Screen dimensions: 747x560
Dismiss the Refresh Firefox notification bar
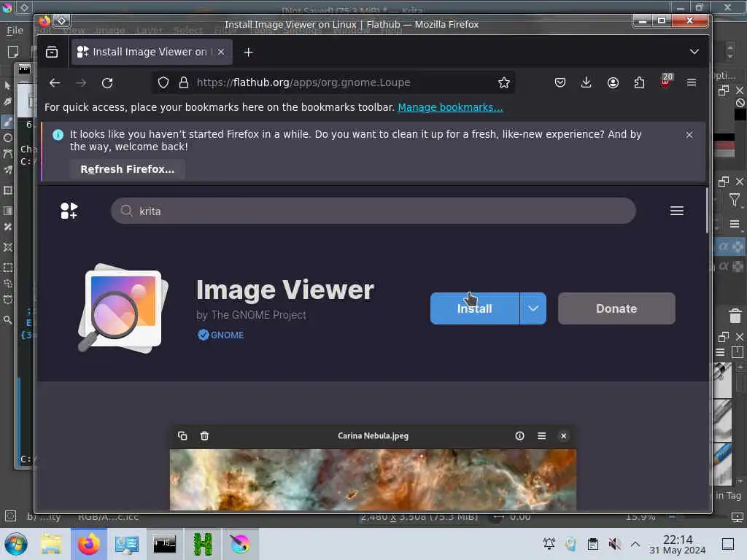point(689,135)
